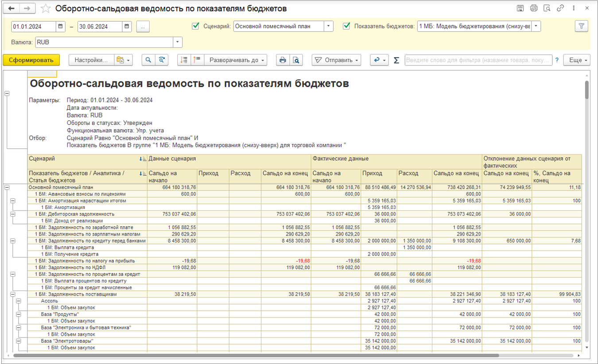Collapse the Основной помесячный план row group
Screen dimensions: 598x364
click(7, 188)
